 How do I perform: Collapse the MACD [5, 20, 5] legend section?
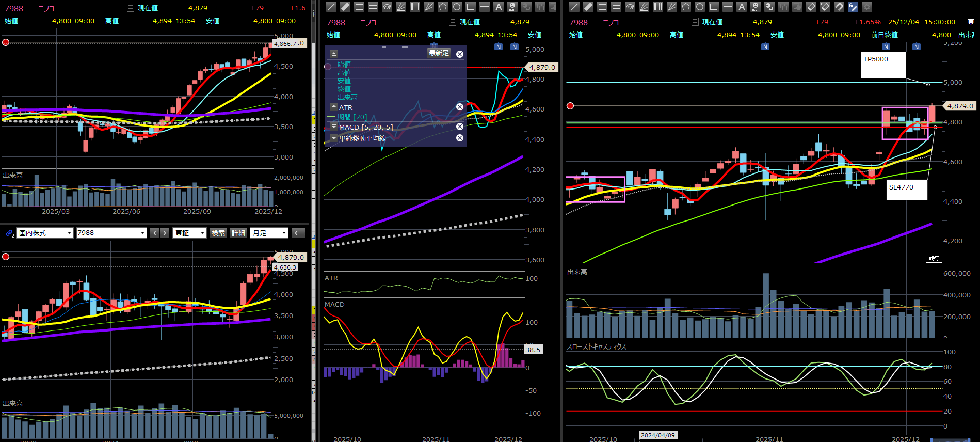(x=334, y=127)
